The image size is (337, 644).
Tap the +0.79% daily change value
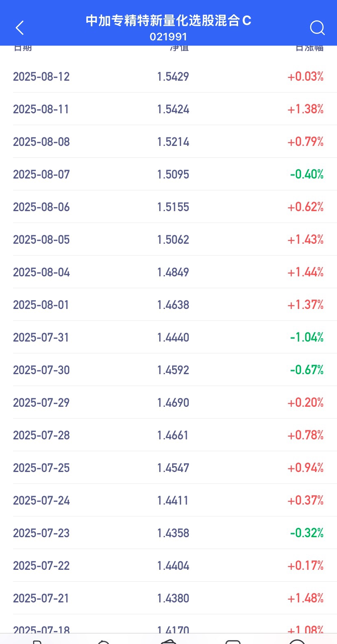click(x=305, y=142)
